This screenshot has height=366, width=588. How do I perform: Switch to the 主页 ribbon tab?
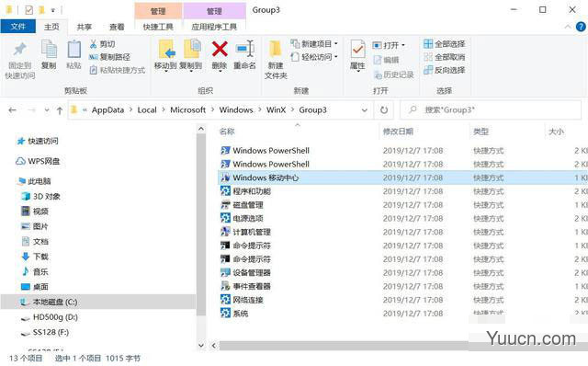coord(51,27)
